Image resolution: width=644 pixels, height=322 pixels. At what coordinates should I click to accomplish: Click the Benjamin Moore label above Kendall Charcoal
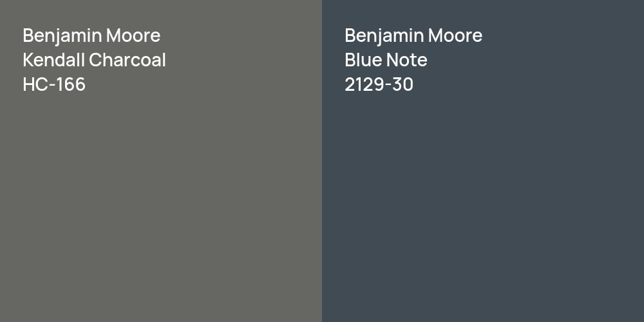coord(91,35)
